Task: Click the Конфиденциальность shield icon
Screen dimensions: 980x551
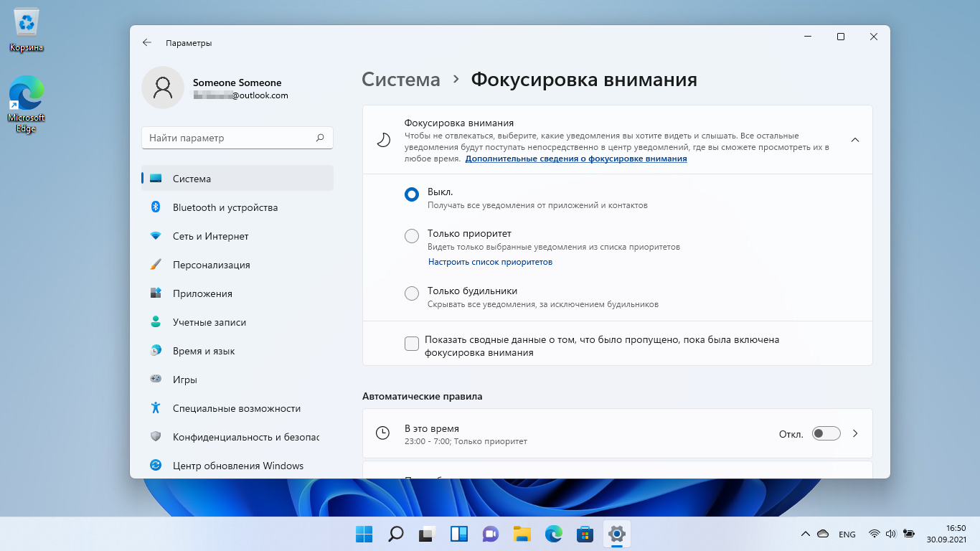Action: point(156,436)
